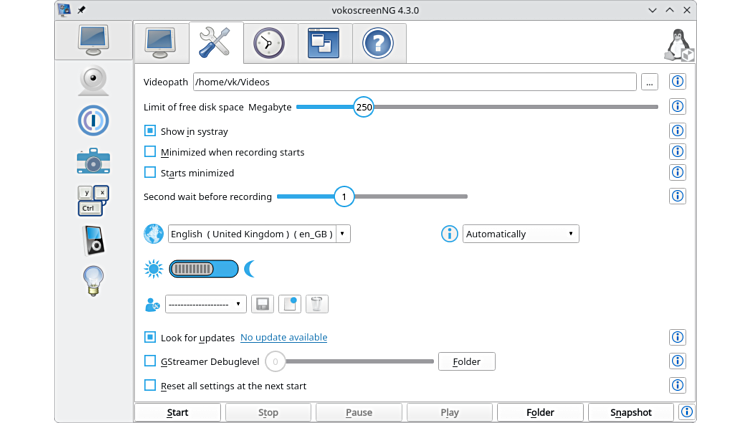This screenshot has height=423, width=752.
Task: Switch to the timer clock tab
Action: coord(268,43)
